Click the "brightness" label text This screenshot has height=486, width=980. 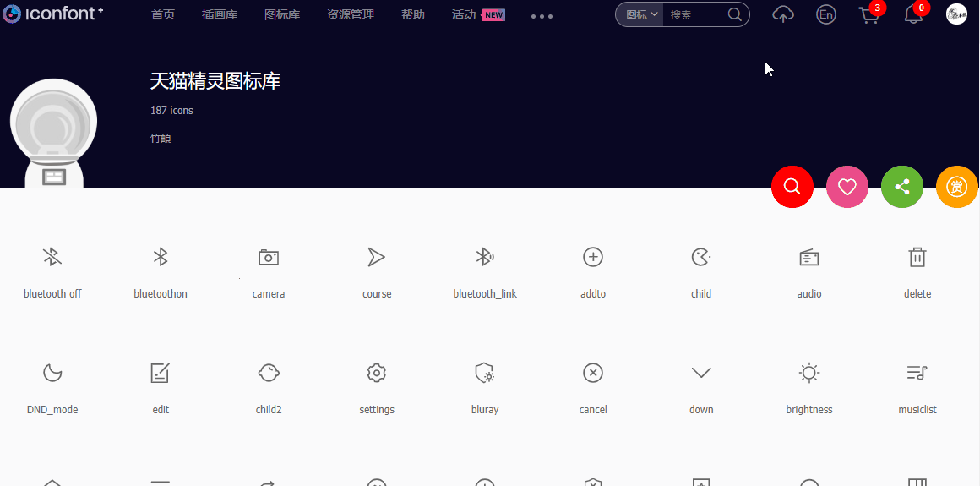pos(809,410)
